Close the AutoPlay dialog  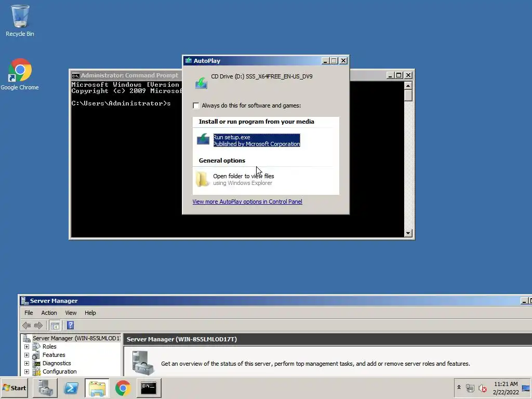click(343, 61)
